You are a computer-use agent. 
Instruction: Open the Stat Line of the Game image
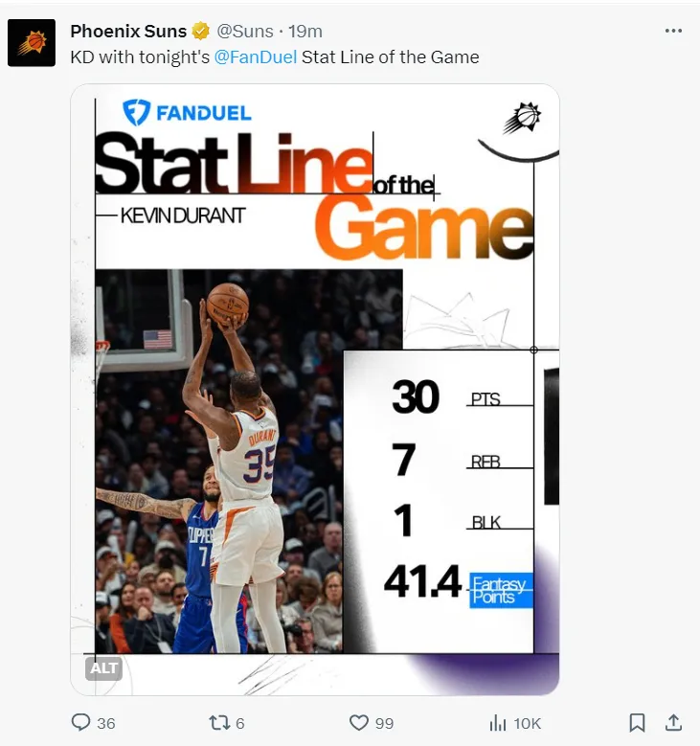tap(315, 390)
